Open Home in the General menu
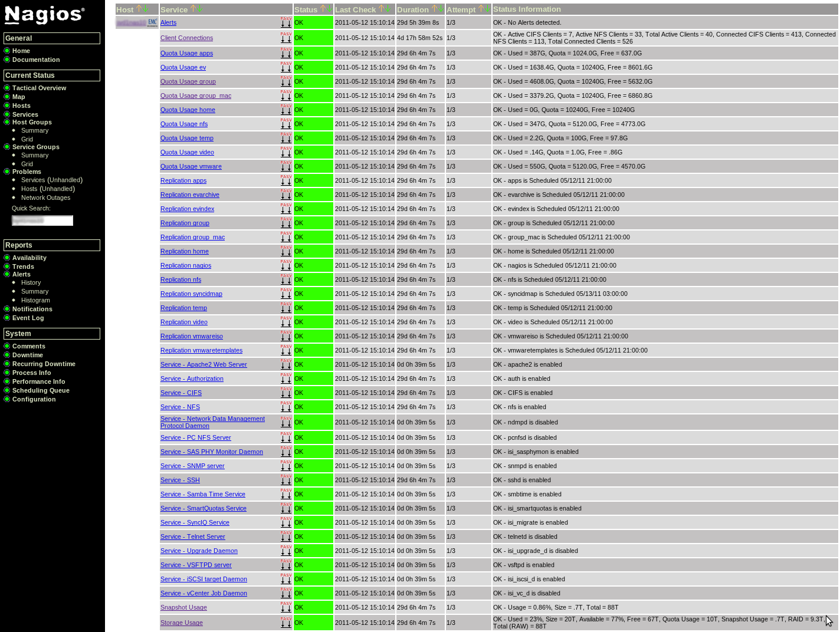 (x=21, y=51)
